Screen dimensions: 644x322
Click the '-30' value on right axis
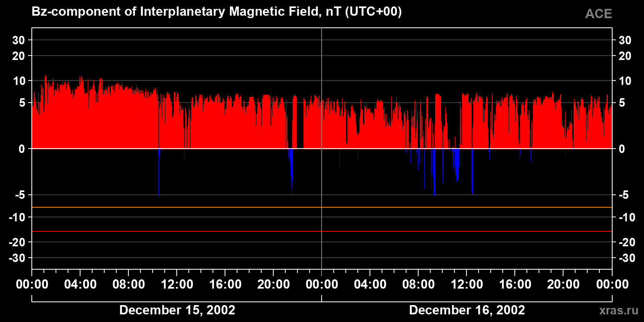(x=627, y=258)
